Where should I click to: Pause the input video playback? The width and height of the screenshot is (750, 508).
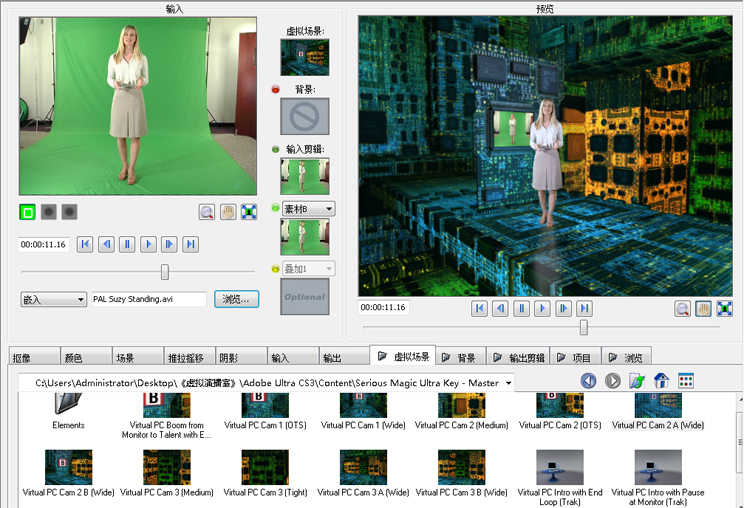tap(127, 244)
